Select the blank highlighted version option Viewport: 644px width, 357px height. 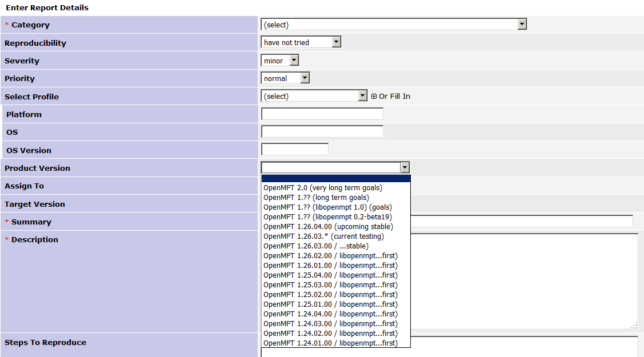coord(335,178)
